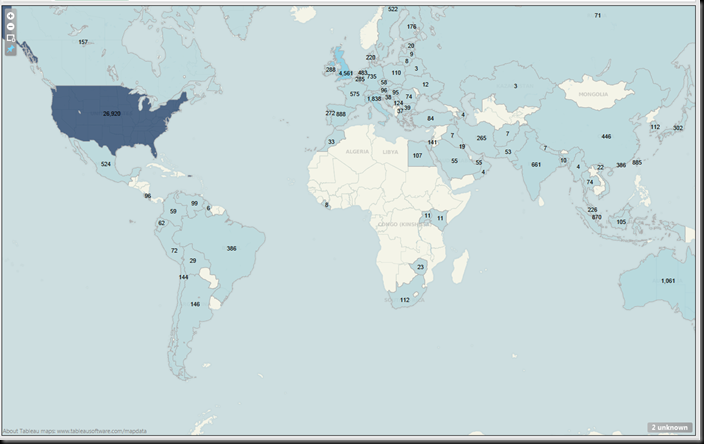Select Mexico labeled 524
The width and height of the screenshot is (704, 444).
pyautogui.click(x=106, y=164)
